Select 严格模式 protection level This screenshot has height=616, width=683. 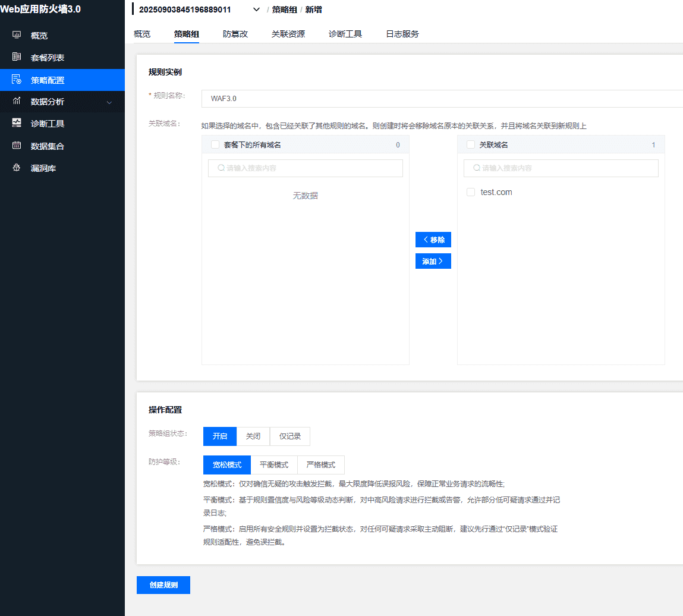pyautogui.click(x=320, y=465)
